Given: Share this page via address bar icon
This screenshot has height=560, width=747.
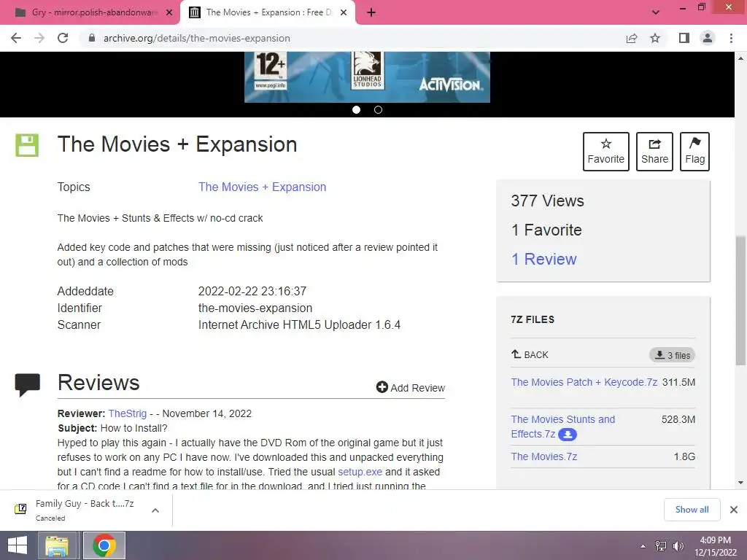Looking at the screenshot, I should click(632, 38).
